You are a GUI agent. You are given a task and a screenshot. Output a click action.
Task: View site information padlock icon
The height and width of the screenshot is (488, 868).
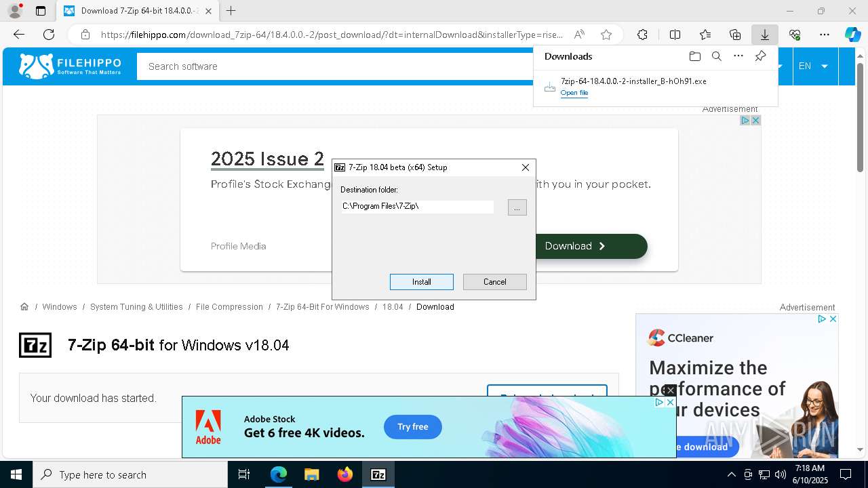pyautogui.click(x=85, y=35)
